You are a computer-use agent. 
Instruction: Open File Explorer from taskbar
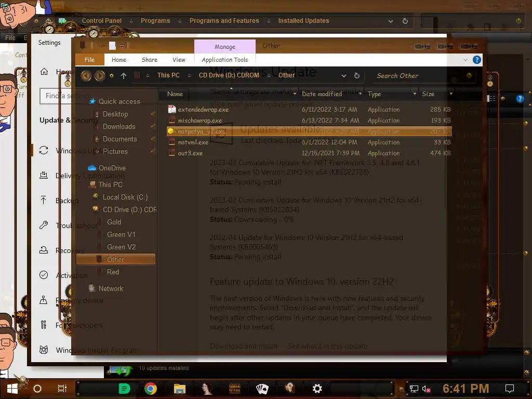pyautogui.click(x=179, y=389)
